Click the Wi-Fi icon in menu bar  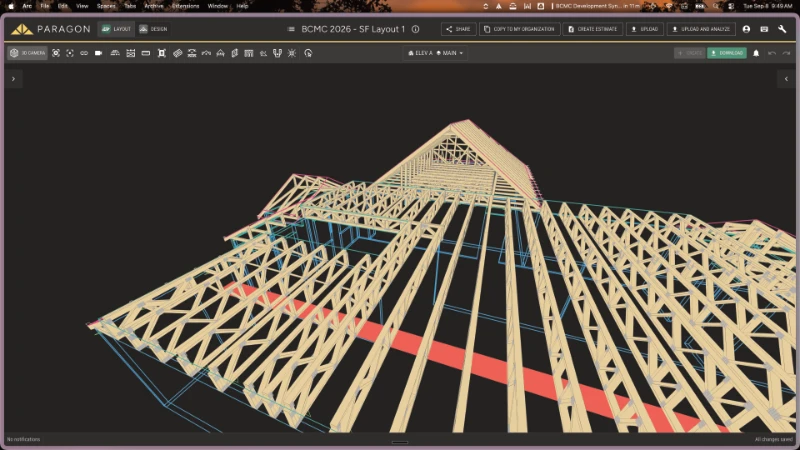point(669,6)
